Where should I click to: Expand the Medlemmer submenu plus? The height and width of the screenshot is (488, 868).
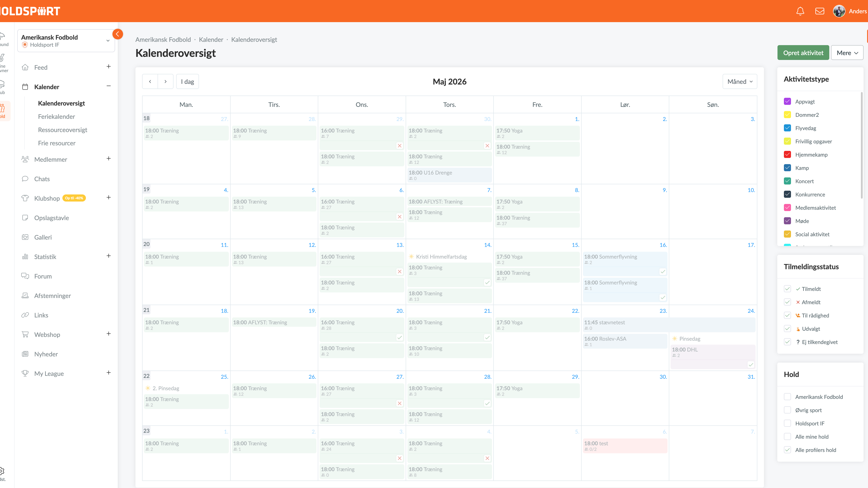tap(108, 158)
